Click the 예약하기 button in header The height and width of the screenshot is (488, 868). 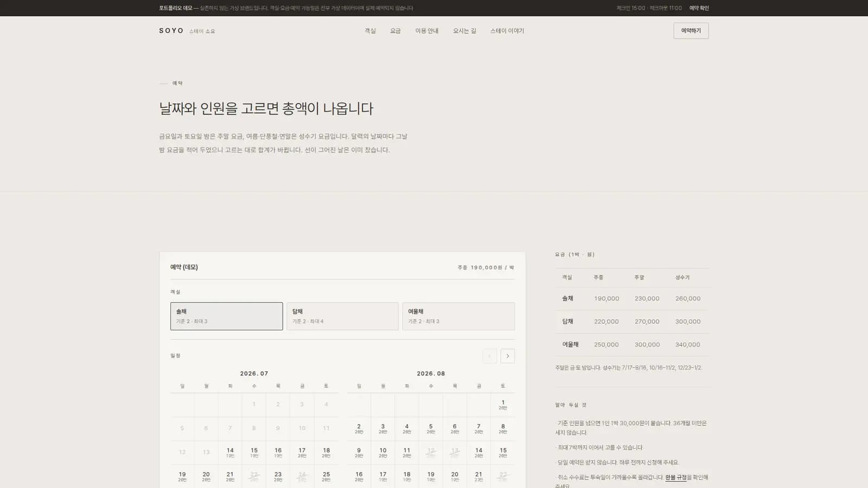[691, 30]
